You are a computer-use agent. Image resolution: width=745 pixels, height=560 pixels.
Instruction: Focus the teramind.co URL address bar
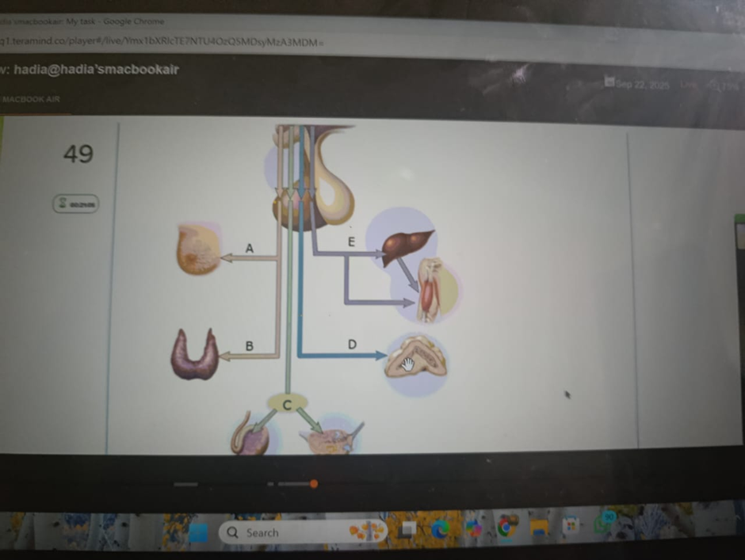coord(159,41)
